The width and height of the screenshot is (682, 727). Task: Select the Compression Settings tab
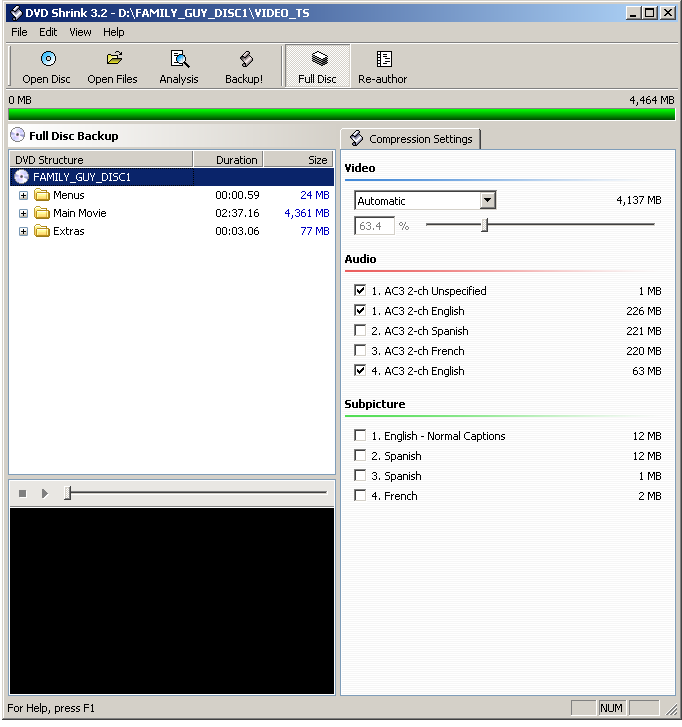click(x=411, y=139)
